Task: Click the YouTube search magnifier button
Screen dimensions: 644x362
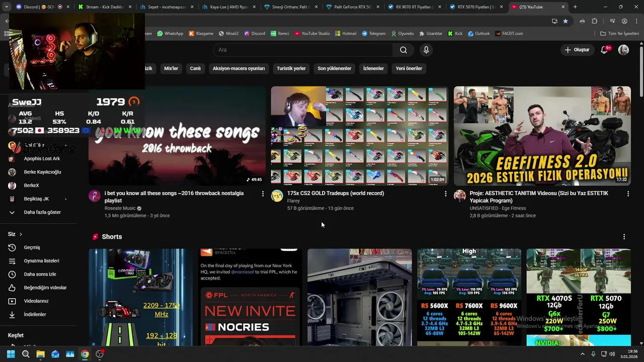Action: point(404,50)
